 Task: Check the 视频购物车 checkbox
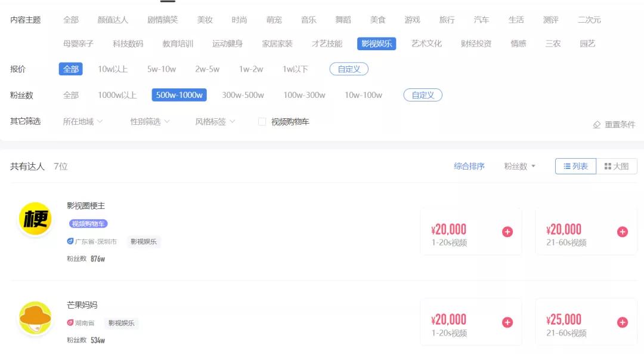[262, 122]
